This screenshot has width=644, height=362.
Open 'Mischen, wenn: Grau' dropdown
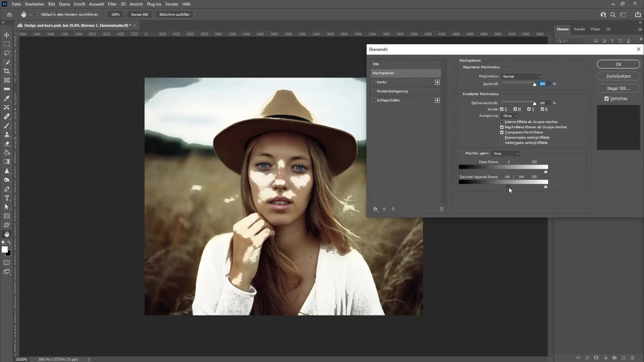click(x=506, y=153)
